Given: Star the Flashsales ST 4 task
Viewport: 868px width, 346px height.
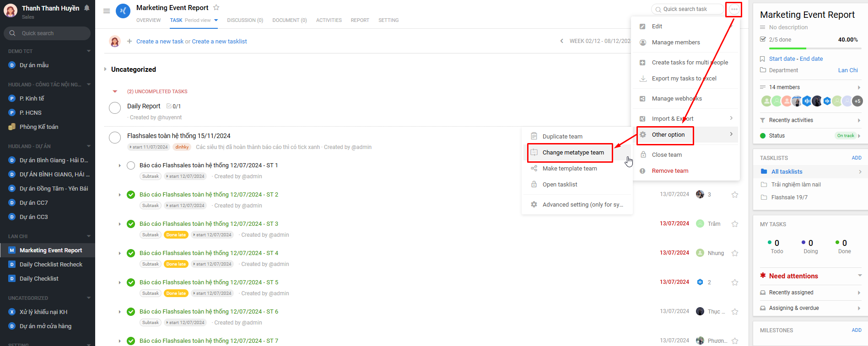Looking at the screenshot, I should coord(735,253).
